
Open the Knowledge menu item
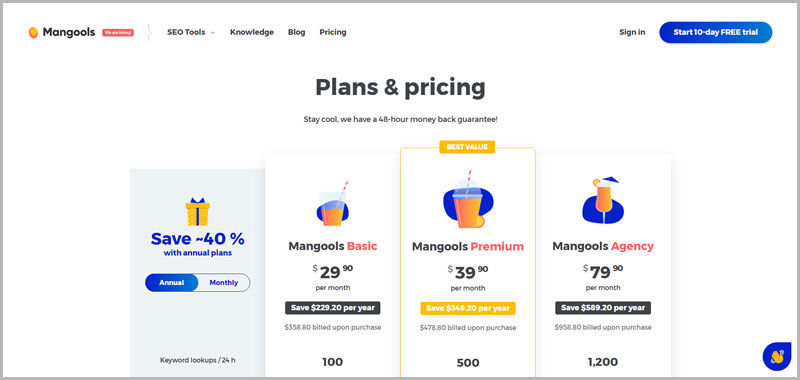point(252,32)
